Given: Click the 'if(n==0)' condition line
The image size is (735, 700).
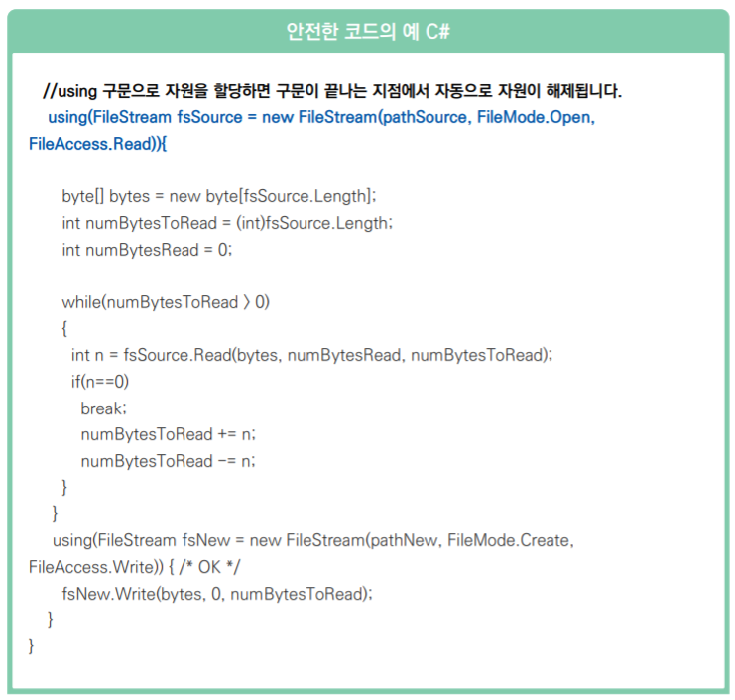Looking at the screenshot, I should coord(100,382).
